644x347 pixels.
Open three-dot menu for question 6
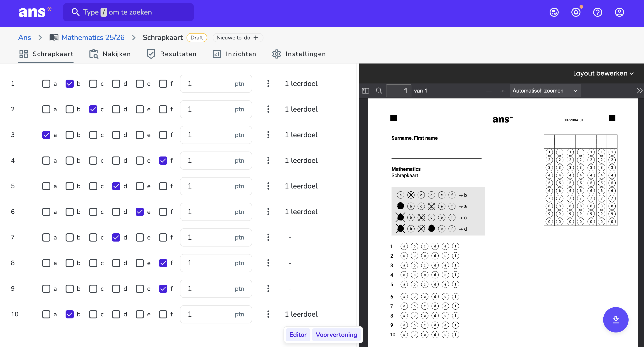point(268,212)
